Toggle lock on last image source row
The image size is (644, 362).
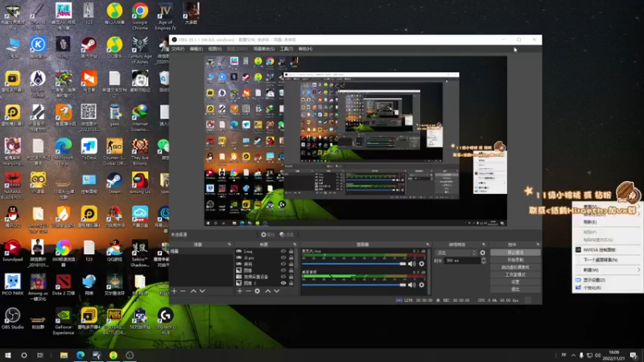coord(291,283)
